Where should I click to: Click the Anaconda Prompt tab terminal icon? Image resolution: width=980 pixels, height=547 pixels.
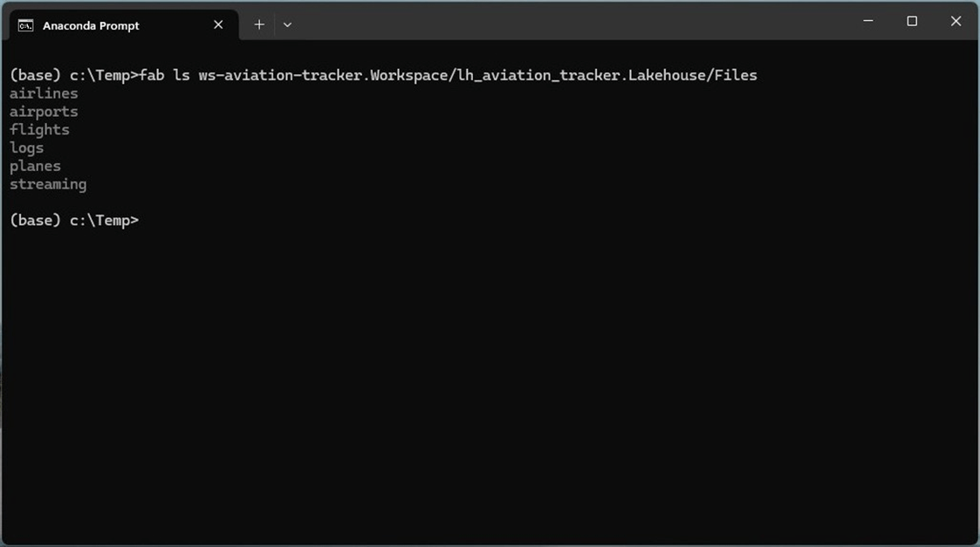pos(26,25)
